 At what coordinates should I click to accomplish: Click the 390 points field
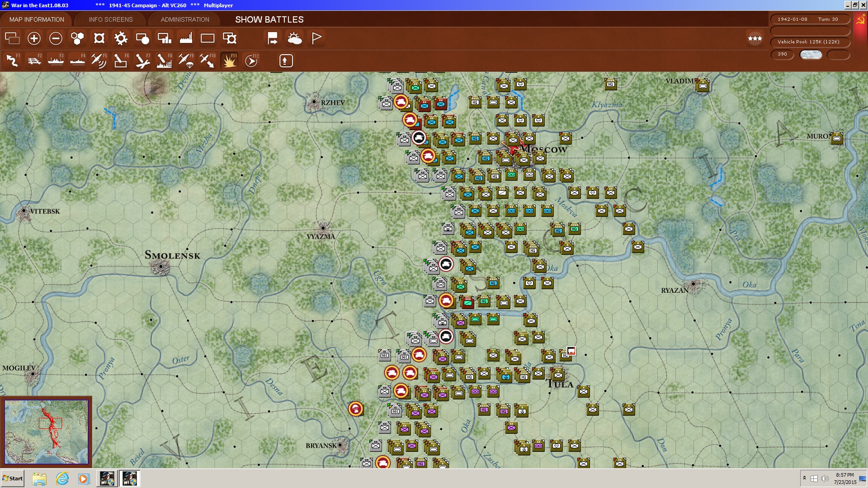(x=783, y=54)
